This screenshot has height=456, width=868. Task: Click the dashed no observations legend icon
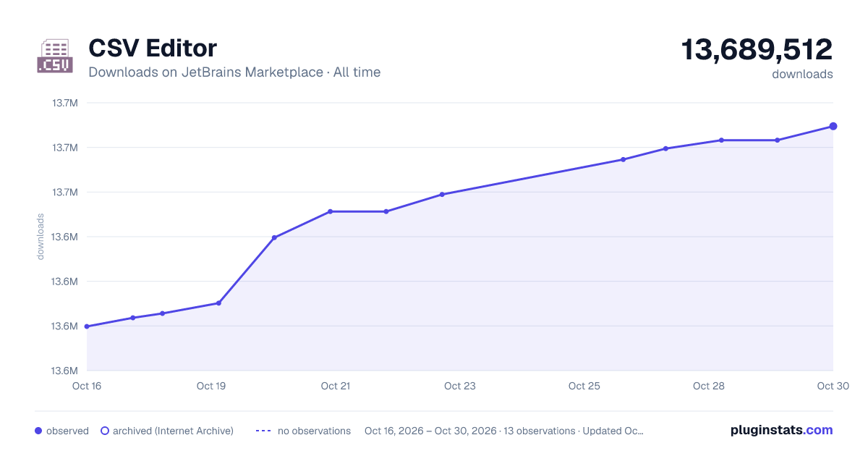coord(263,431)
